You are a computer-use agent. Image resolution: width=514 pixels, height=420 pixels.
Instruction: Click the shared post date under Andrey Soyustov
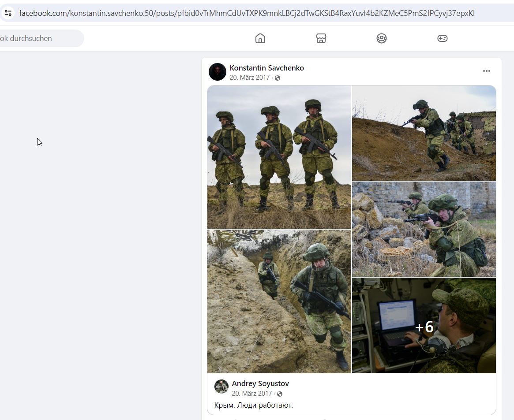(x=252, y=394)
